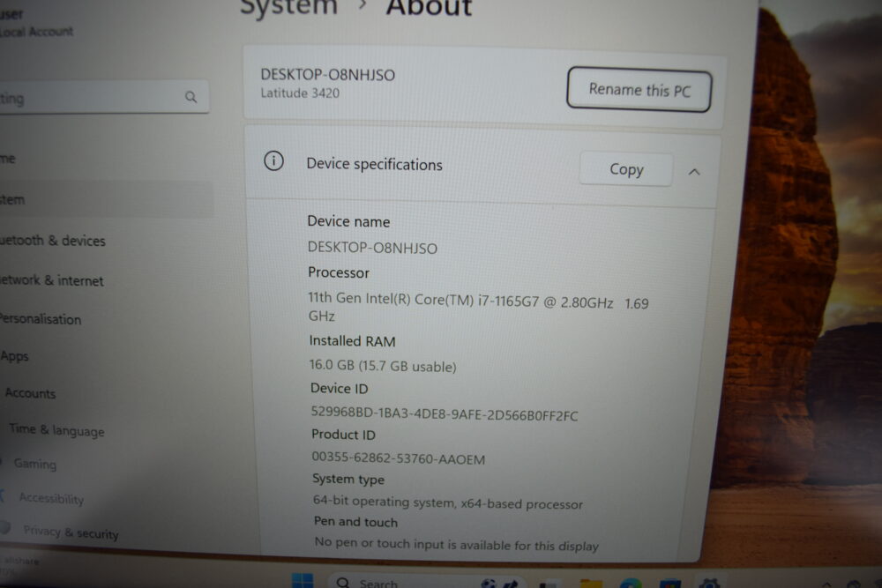Click the Device name label
882x588 pixels.
[348, 221]
